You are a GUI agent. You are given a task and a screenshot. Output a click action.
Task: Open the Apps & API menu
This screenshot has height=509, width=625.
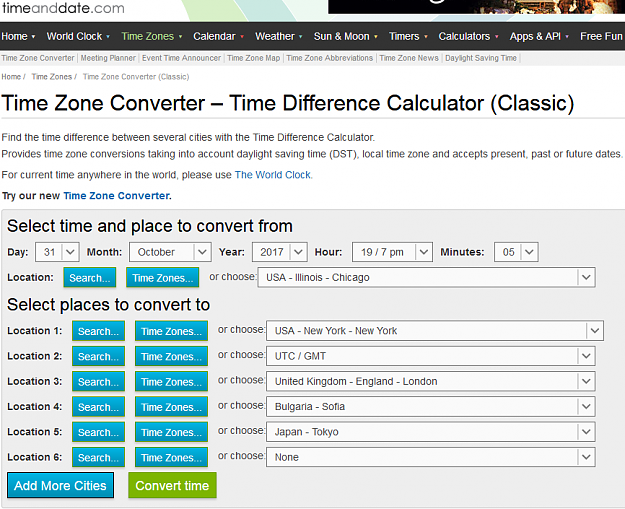click(539, 36)
